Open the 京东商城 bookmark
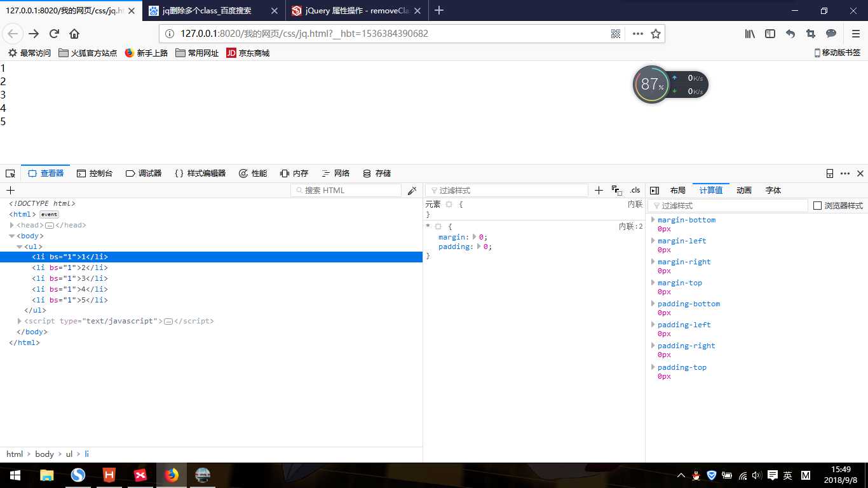The width and height of the screenshot is (868, 488). [x=248, y=53]
